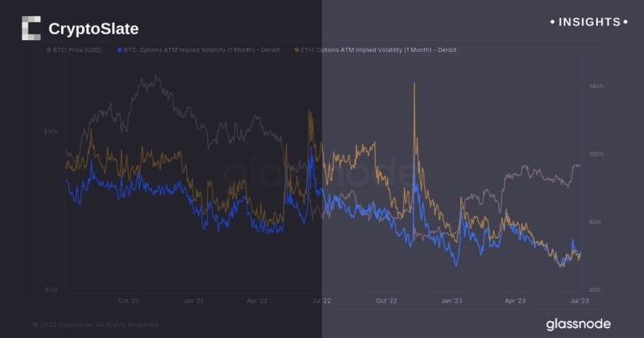This screenshot has height=338, width=644.
Task: Click the Apr '22 x-axis label
Action: point(257,299)
